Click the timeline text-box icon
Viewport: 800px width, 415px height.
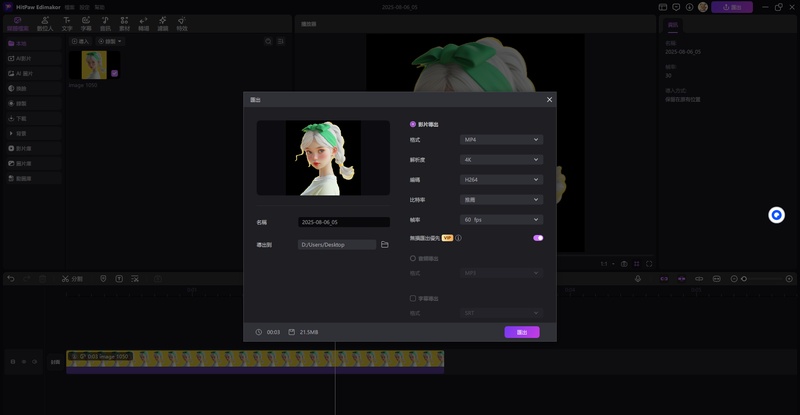click(119, 279)
